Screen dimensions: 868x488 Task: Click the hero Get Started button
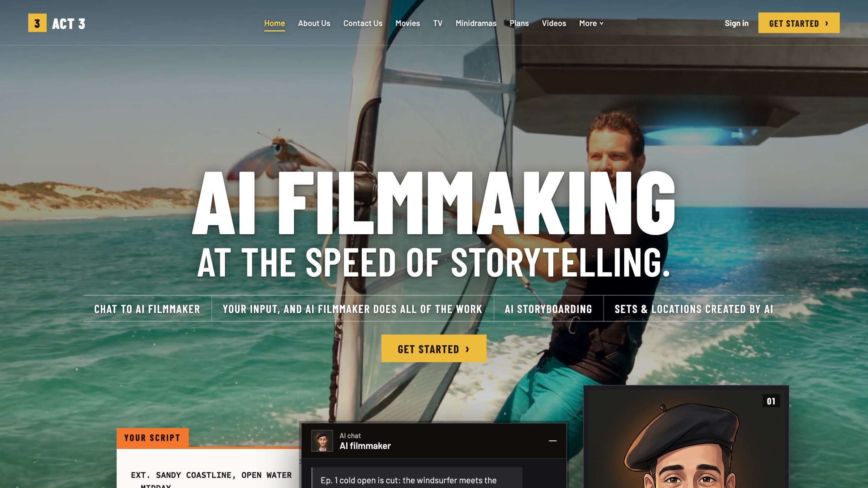click(434, 349)
